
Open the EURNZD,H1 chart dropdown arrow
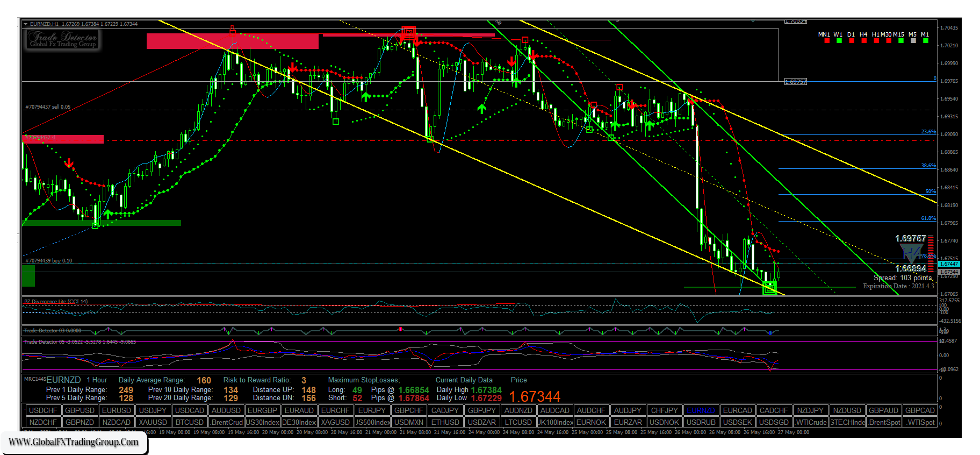pyautogui.click(x=25, y=24)
